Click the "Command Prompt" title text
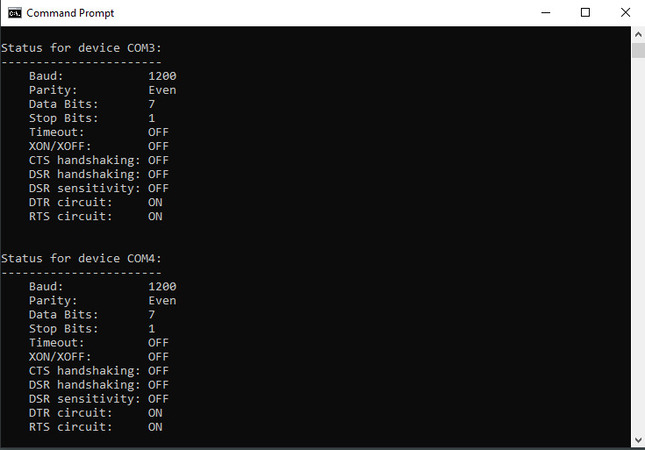This screenshot has height=450, width=645. [70, 13]
